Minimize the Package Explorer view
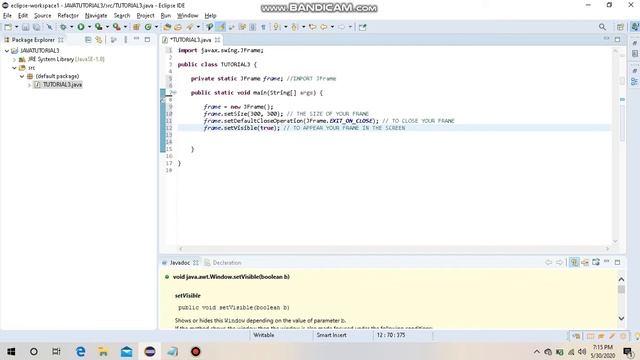640x360 pixels. tap(136, 39)
